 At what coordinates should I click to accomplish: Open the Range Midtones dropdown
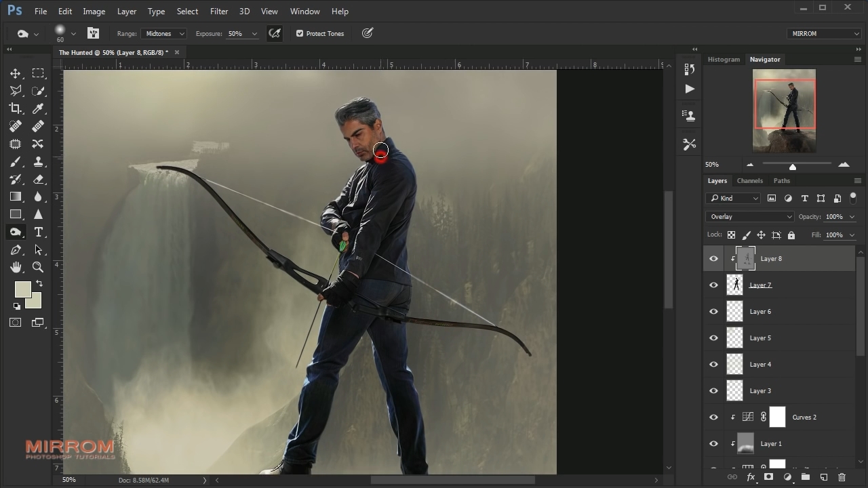point(163,33)
